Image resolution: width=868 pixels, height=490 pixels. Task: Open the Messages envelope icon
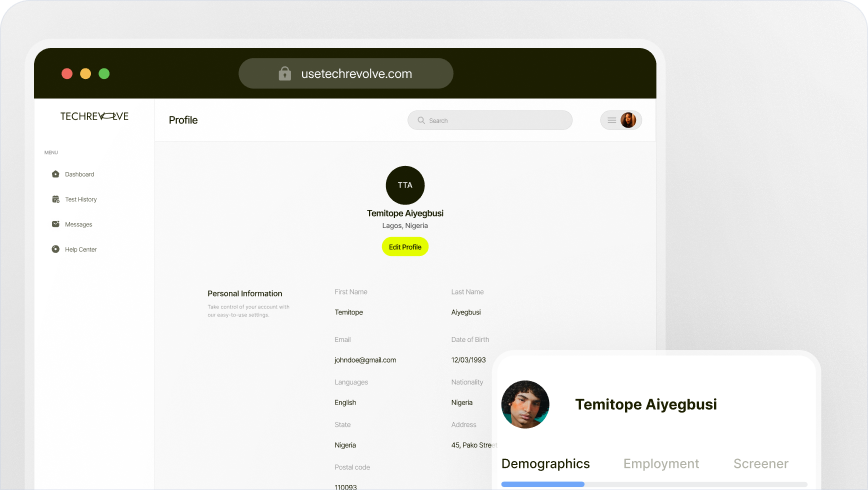click(x=55, y=224)
